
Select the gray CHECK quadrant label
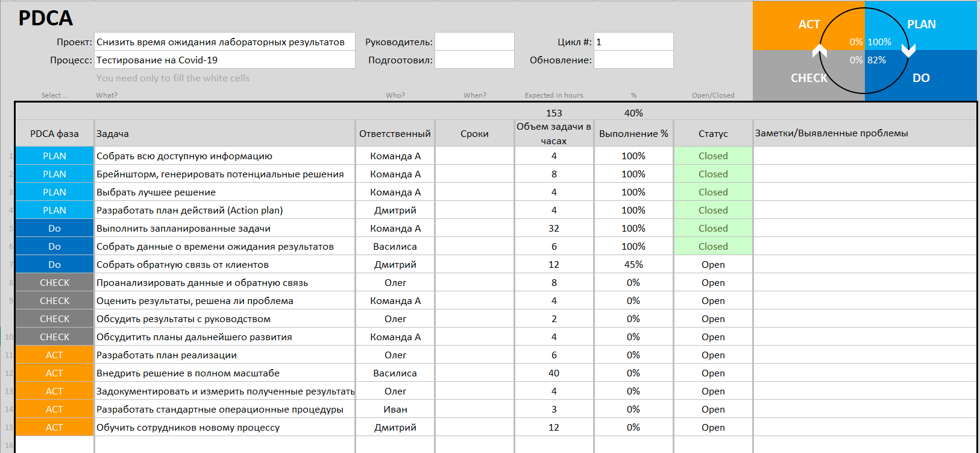(809, 78)
